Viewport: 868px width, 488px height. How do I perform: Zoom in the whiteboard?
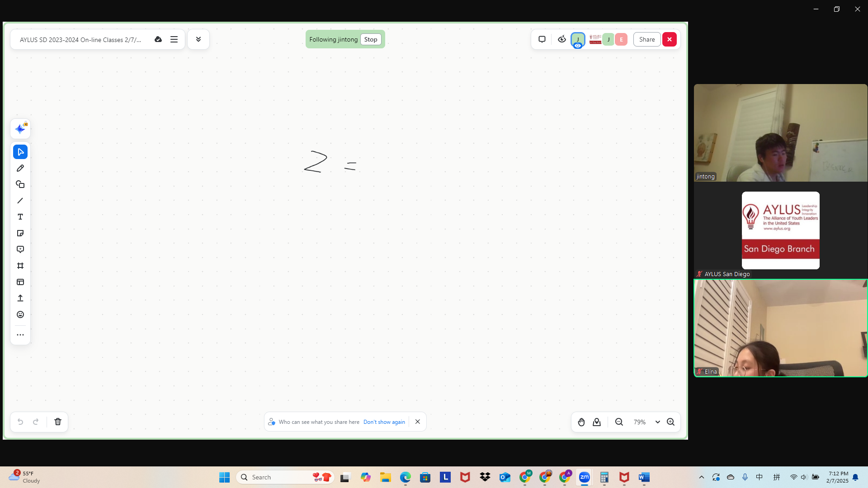pyautogui.click(x=671, y=422)
